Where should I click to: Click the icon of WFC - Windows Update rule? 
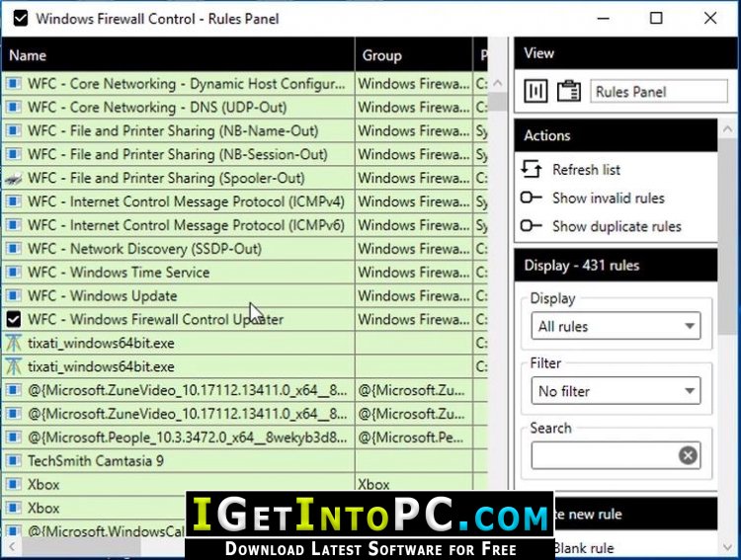[x=13, y=296]
